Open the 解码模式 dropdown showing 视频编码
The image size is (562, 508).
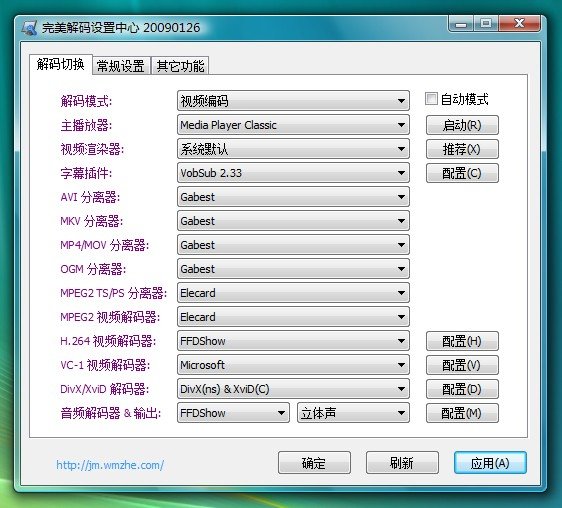coord(293,101)
